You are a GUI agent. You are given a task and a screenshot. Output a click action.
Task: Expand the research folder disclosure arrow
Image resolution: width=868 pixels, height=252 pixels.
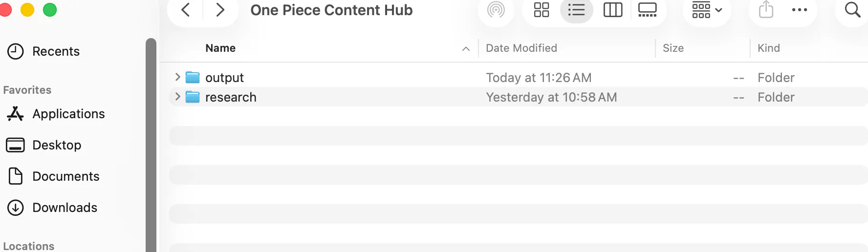pyautogui.click(x=177, y=97)
